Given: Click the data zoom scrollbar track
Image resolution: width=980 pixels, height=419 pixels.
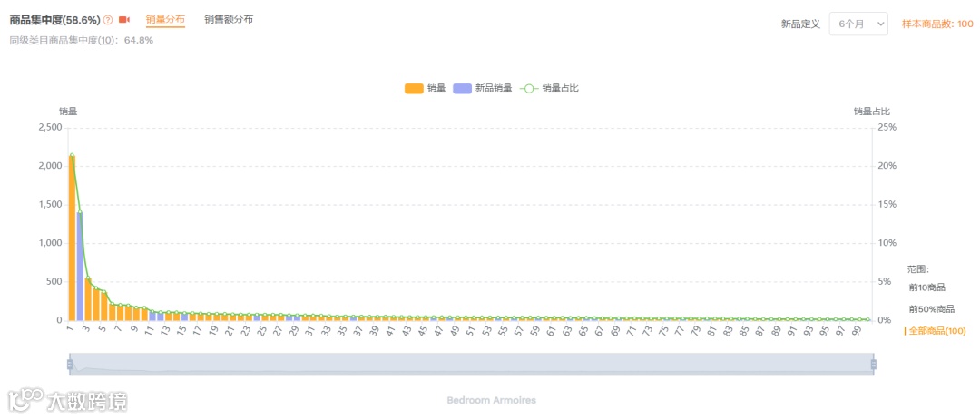Looking at the screenshot, I should [472, 365].
